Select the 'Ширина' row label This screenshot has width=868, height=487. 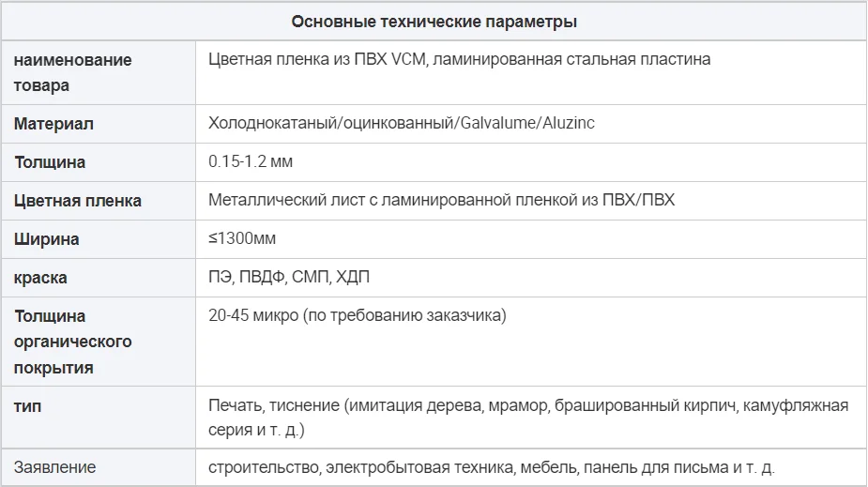pyautogui.click(x=47, y=239)
